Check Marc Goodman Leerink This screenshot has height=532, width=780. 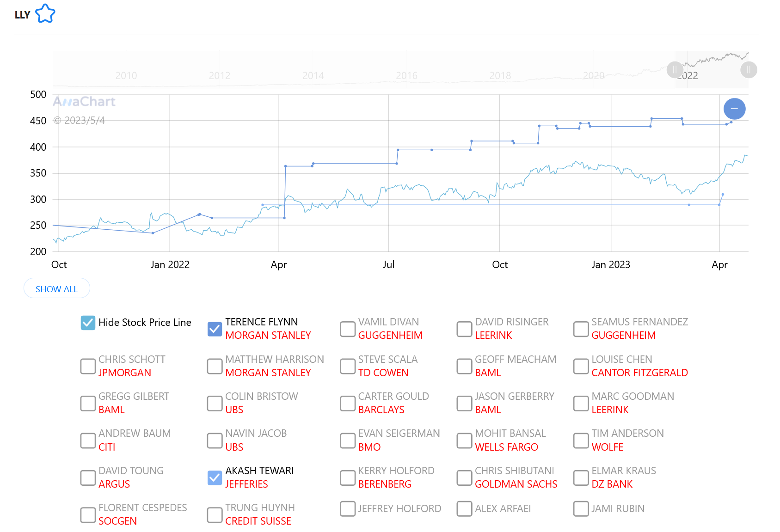pyautogui.click(x=581, y=403)
